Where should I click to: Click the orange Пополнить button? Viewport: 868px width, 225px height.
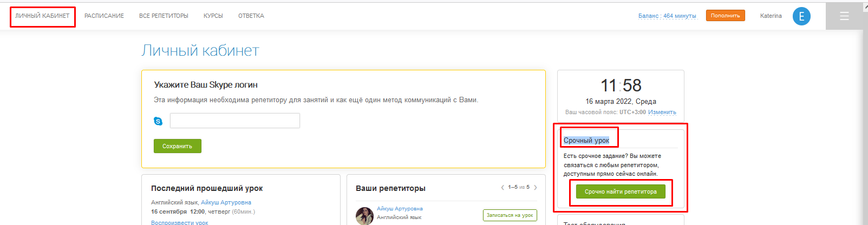(726, 16)
